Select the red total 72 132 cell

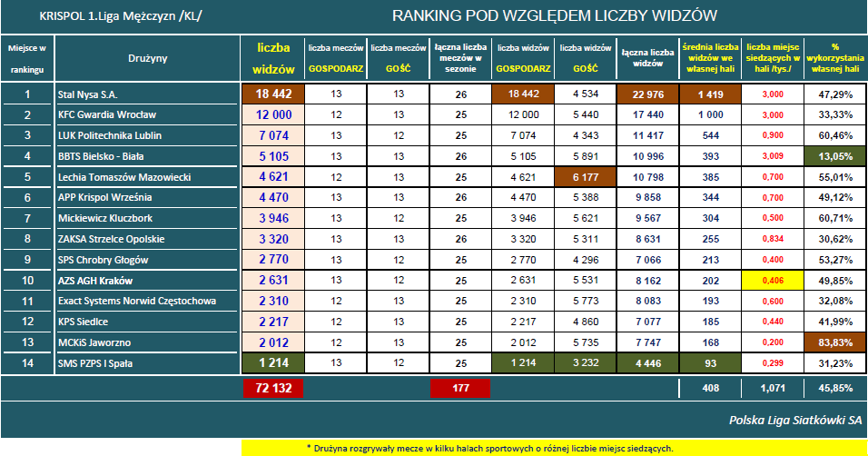point(273,388)
